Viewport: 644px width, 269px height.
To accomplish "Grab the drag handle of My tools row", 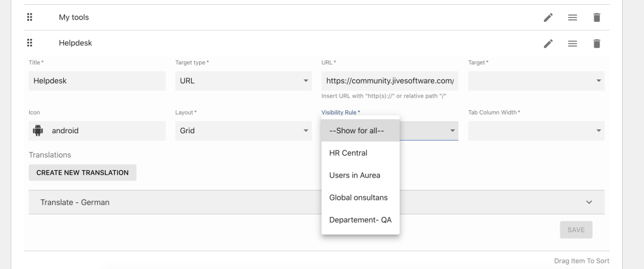I will [30, 17].
